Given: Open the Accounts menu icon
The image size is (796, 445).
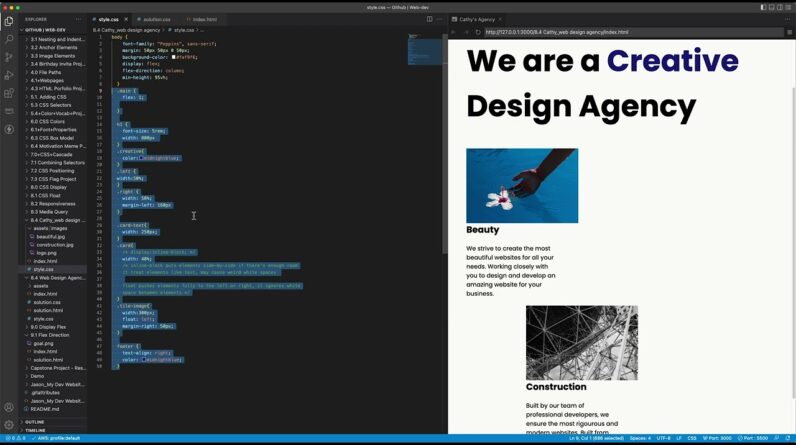Looking at the screenshot, I should click(9, 407).
